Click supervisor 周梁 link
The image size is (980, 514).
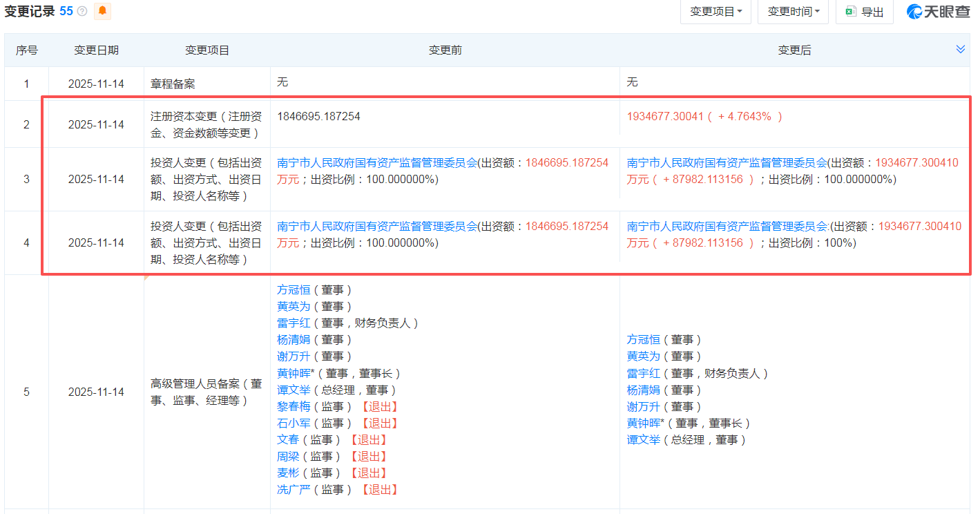coord(288,456)
